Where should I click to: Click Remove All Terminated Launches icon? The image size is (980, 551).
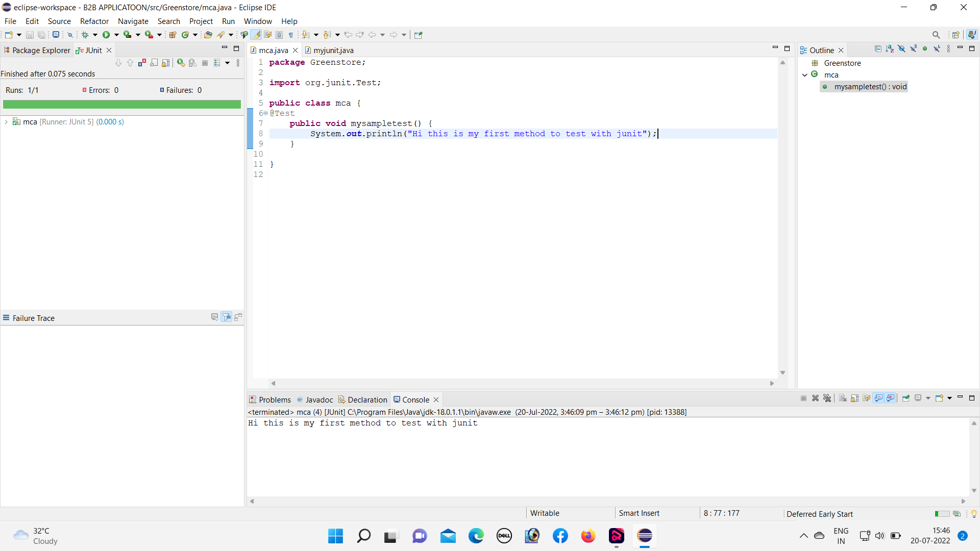pyautogui.click(x=827, y=398)
